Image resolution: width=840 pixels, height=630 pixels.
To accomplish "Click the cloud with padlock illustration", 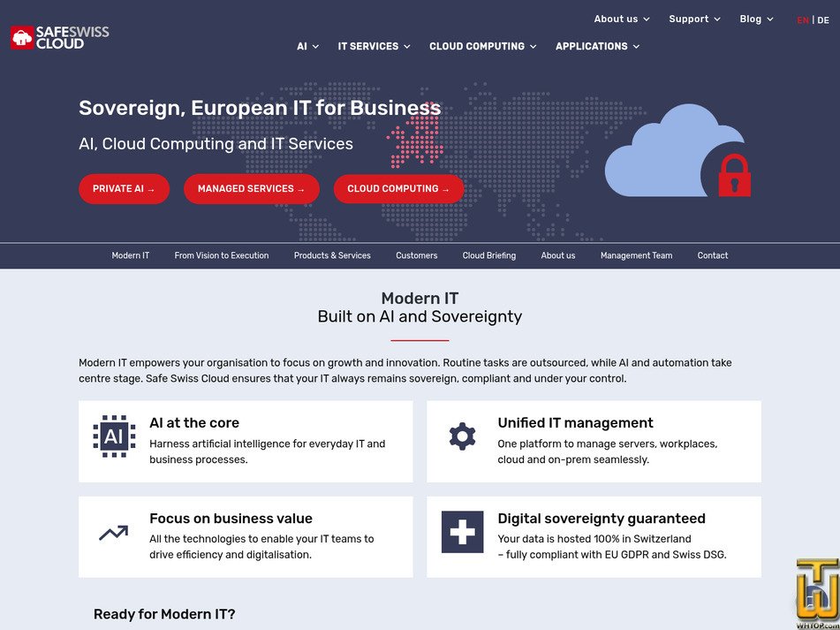I will pos(677,150).
